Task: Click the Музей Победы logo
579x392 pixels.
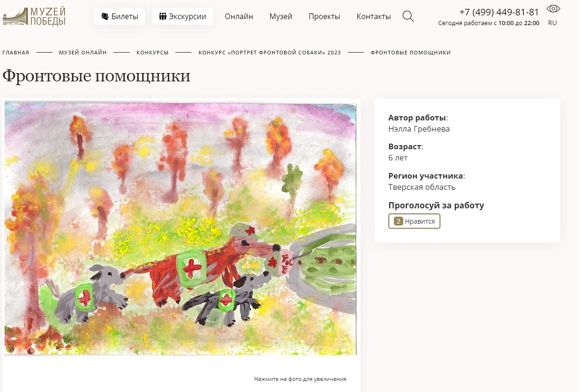Action: tap(34, 16)
